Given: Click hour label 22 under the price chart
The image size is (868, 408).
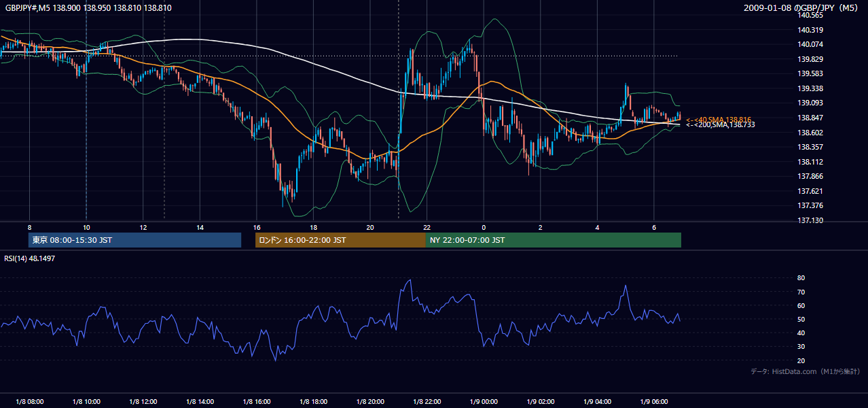Looking at the screenshot, I should click(x=427, y=227).
